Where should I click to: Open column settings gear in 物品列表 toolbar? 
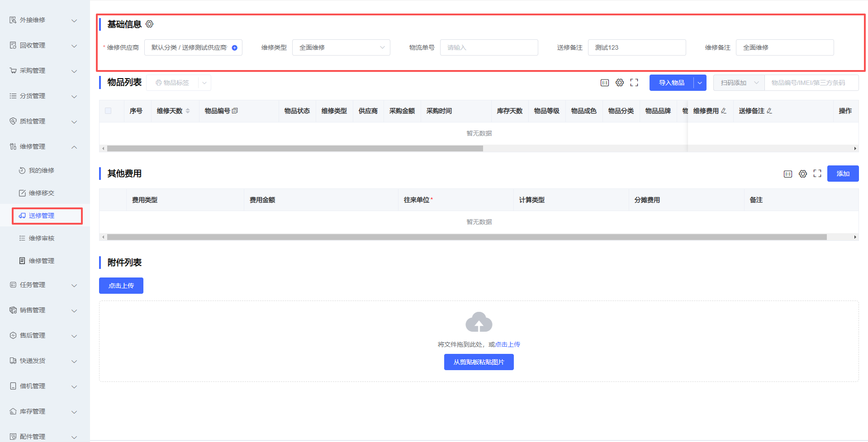coord(620,83)
